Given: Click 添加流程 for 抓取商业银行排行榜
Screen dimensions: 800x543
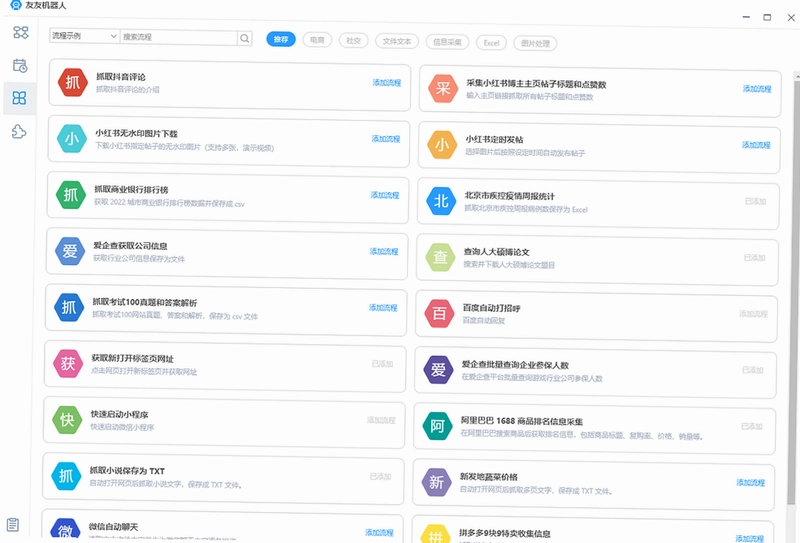Looking at the screenshot, I should [385, 195].
